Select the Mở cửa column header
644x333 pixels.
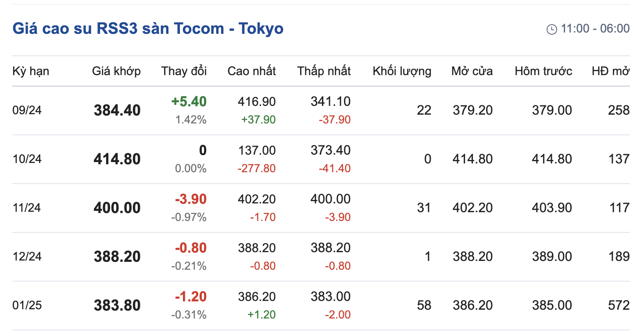pos(472,71)
